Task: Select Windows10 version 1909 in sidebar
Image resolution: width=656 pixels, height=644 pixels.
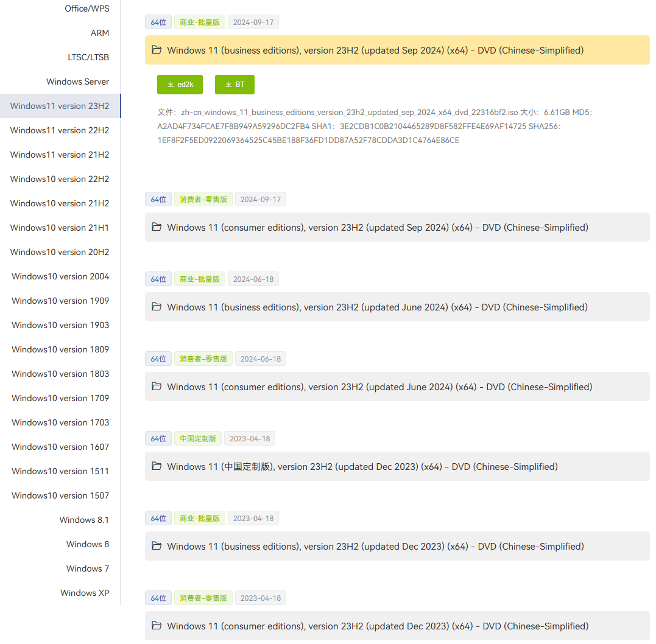Action: 60,301
